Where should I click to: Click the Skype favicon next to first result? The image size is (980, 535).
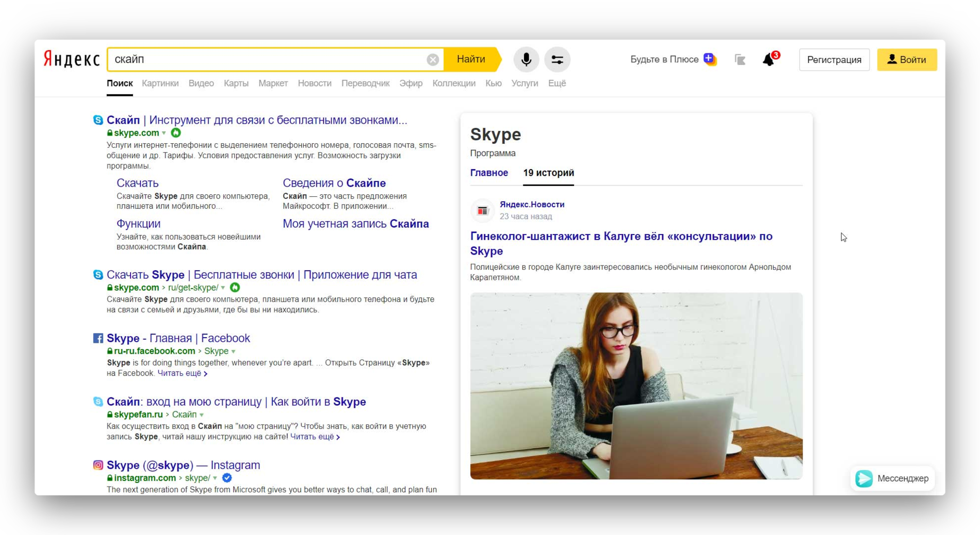(x=98, y=120)
